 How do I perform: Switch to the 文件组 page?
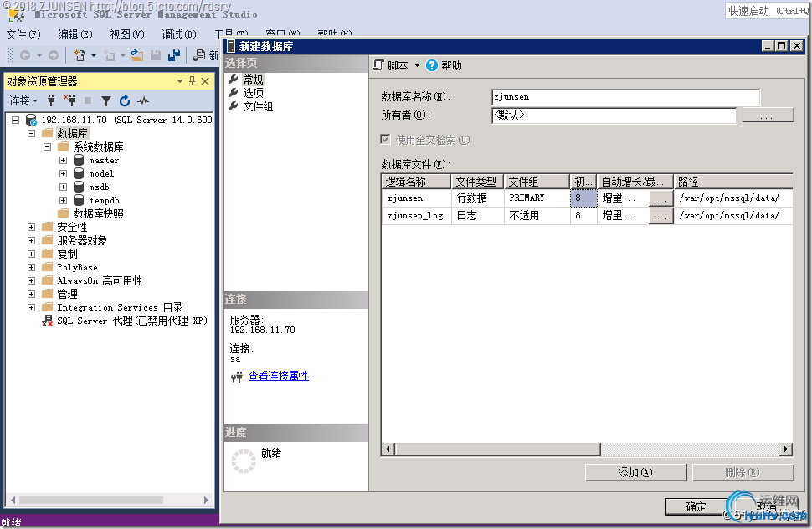click(x=258, y=106)
